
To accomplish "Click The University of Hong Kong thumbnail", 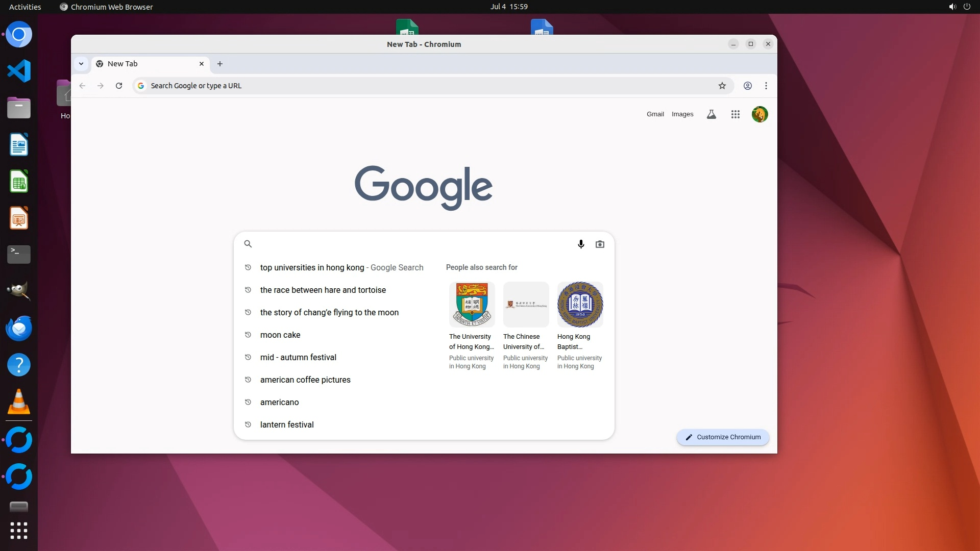I will tap(472, 305).
